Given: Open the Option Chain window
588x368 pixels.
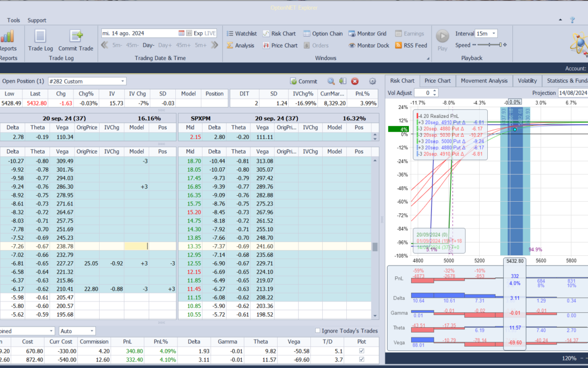Looking at the screenshot, I should (x=323, y=34).
